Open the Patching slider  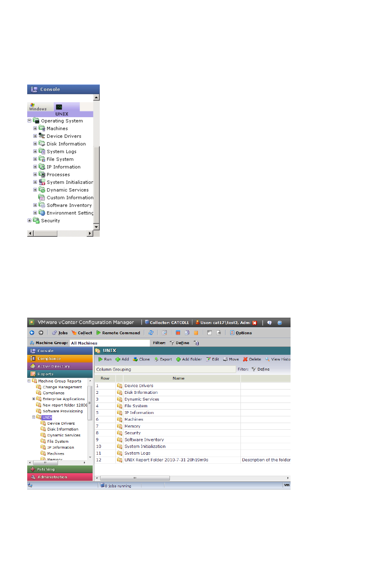coord(60,470)
